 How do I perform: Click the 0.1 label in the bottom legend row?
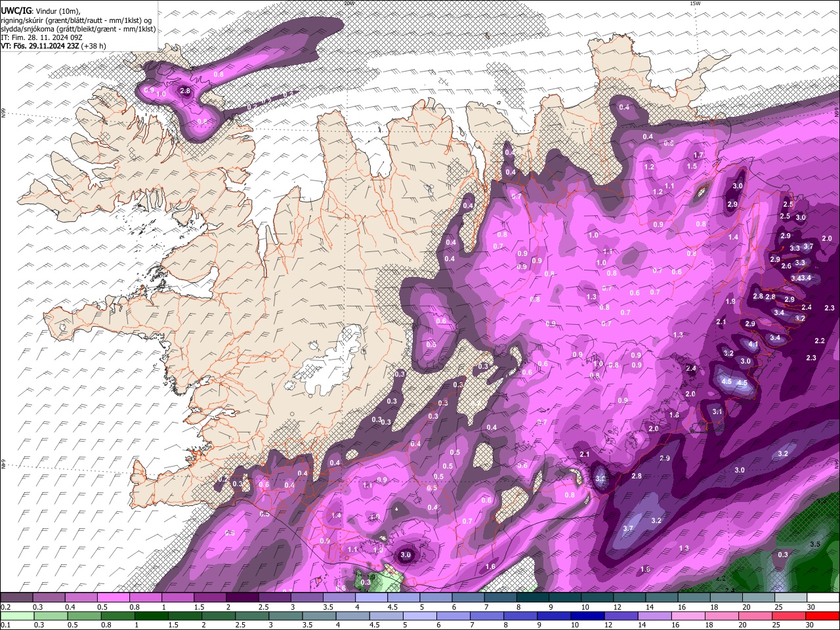tap(6, 625)
